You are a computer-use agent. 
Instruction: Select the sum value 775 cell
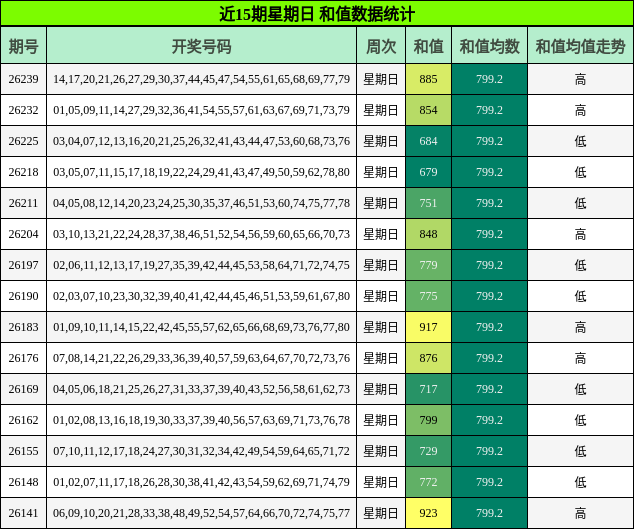click(428, 296)
